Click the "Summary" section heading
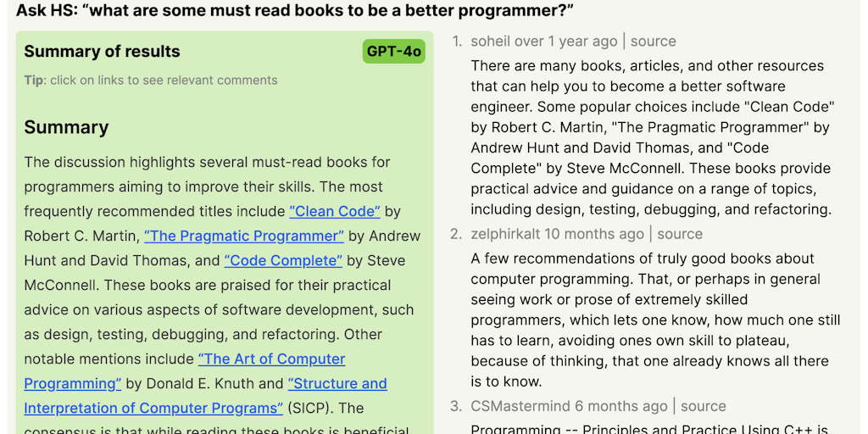Screen dimensions: 868x434 tap(66, 127)
